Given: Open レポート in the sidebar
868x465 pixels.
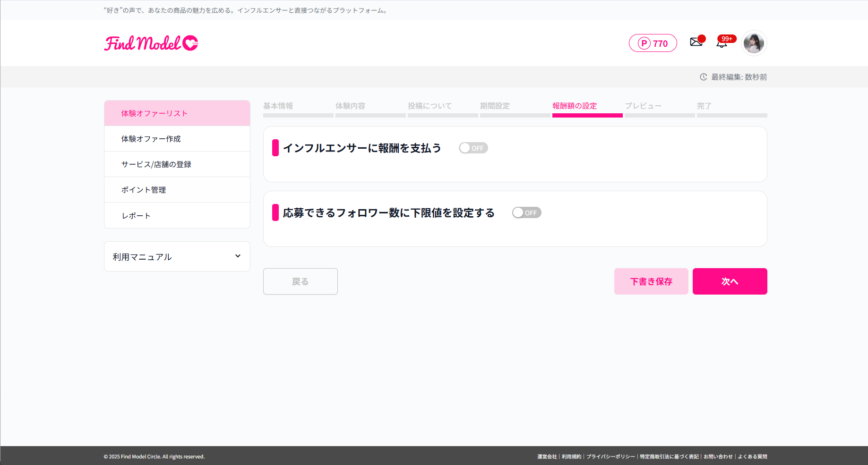Looking at the screenshot, I should (x=177, y=215).
